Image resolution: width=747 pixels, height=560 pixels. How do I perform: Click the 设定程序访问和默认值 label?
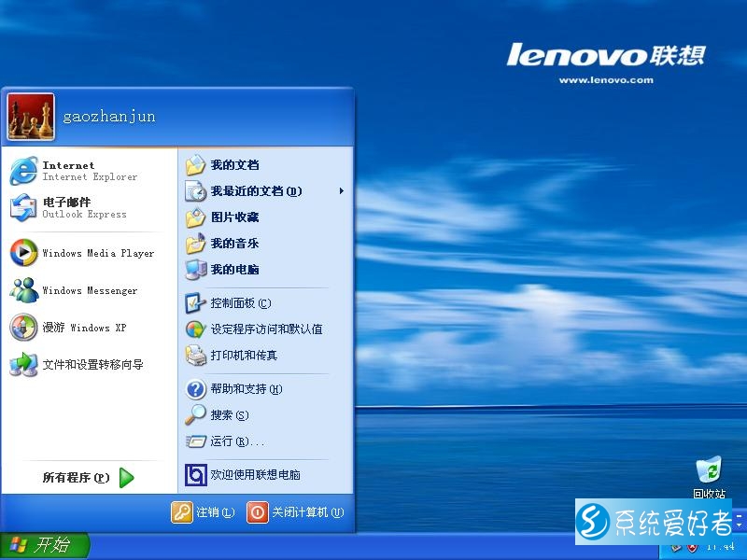[267, 329]
